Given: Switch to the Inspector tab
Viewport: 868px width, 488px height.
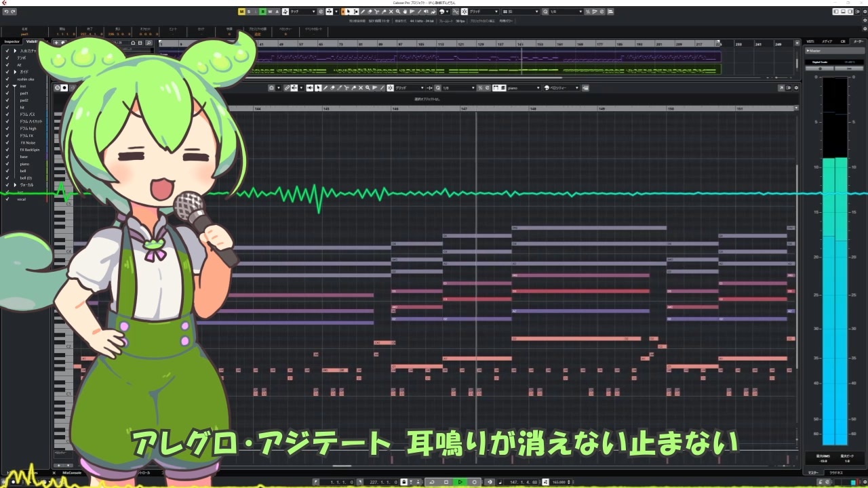Looking at the screenshot, I should (12, 42).
